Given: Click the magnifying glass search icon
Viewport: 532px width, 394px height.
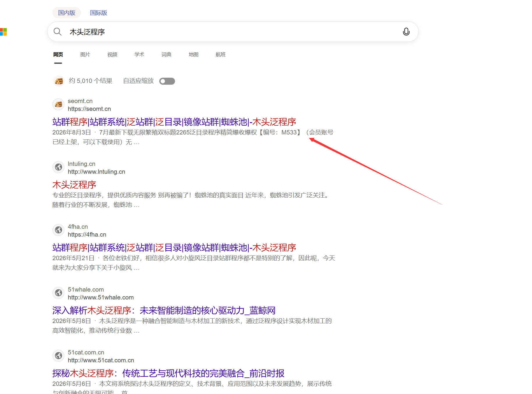Looking at the screenshot, I should [x=58, y=32].
